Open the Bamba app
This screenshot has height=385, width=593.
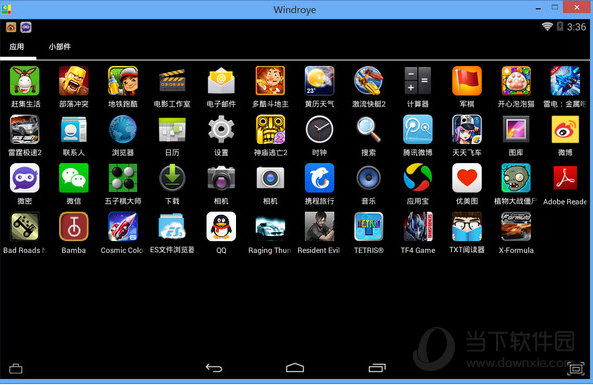coord(74,226)
